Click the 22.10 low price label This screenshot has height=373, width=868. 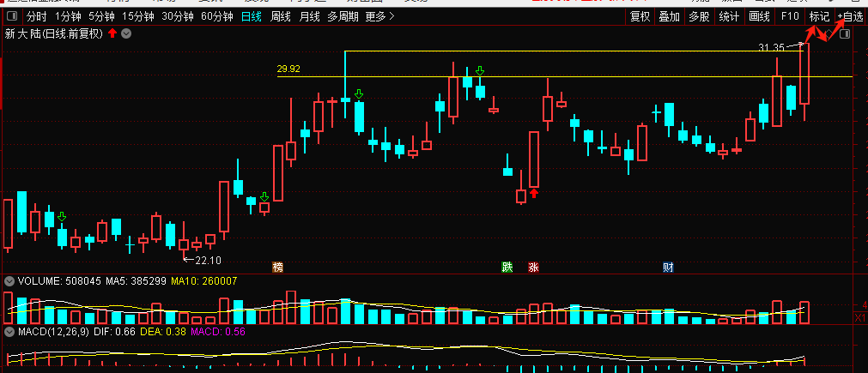click(x=208, y=261)
